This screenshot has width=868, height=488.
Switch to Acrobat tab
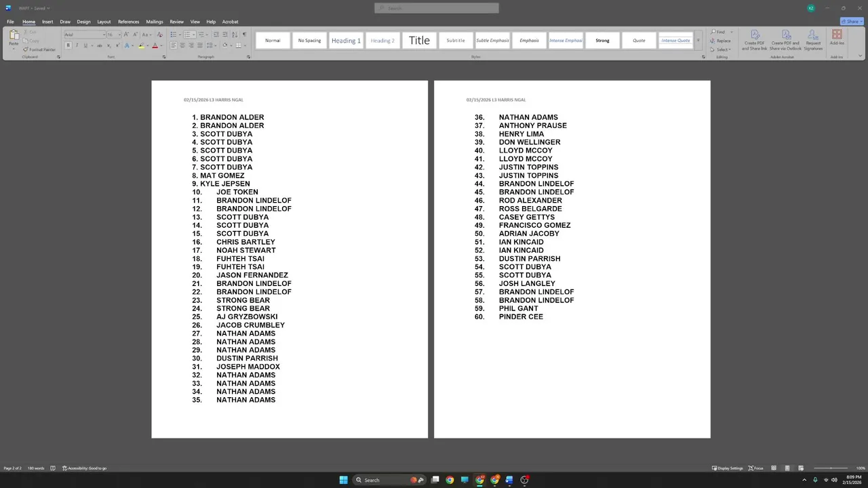pos(230,22)
